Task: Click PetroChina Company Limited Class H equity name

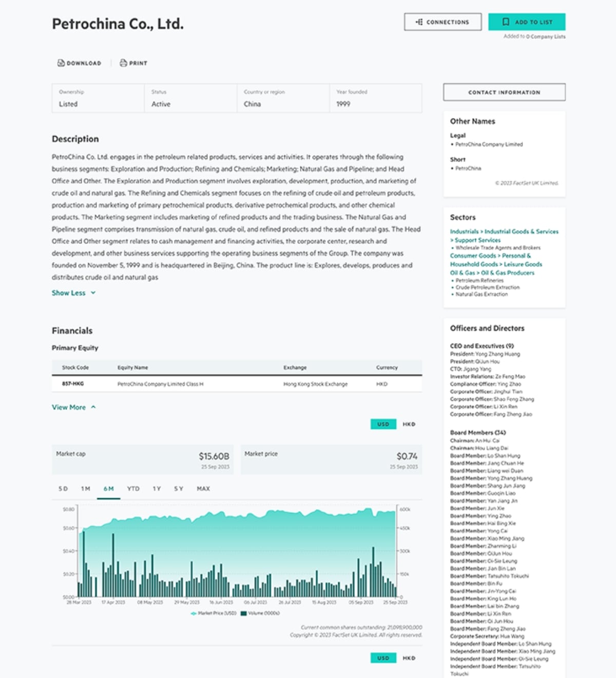Action: coord(160,384)
